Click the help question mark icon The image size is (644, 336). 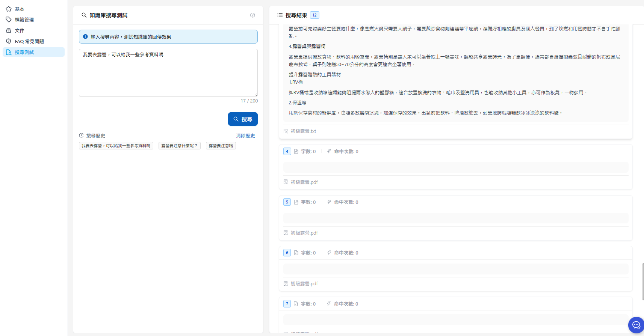click(x=252, y=15)
